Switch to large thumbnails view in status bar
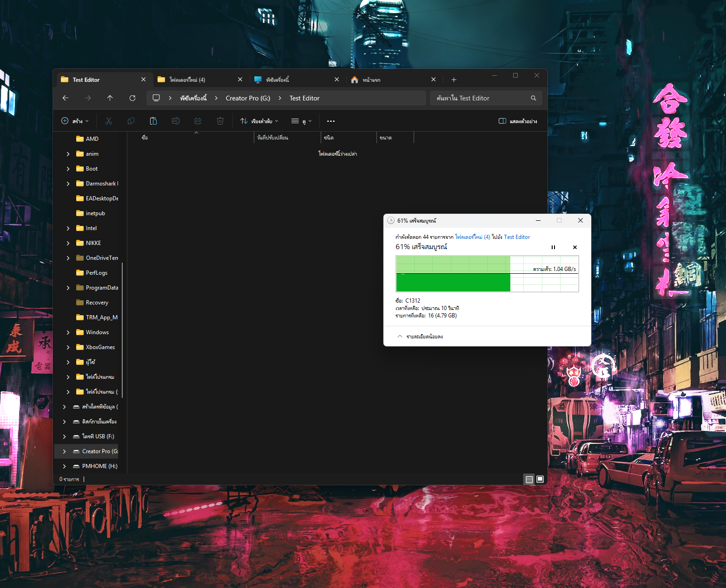This screenshot has height=588, width=726. [x=540, y=479]
